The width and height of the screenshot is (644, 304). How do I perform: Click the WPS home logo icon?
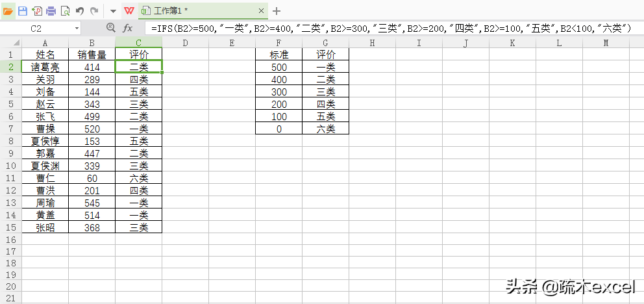(129, 11)
